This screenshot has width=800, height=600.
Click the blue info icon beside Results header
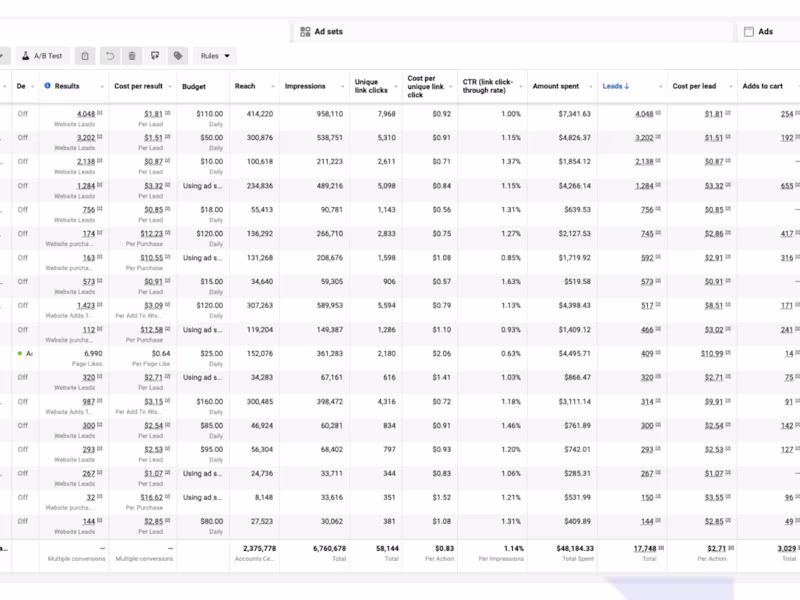click(47, 86)
